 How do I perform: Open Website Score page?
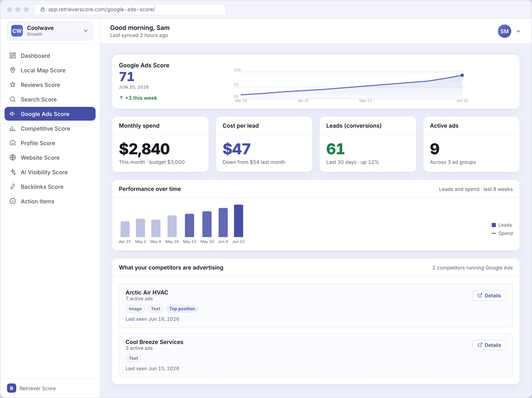tap(50, 158)
